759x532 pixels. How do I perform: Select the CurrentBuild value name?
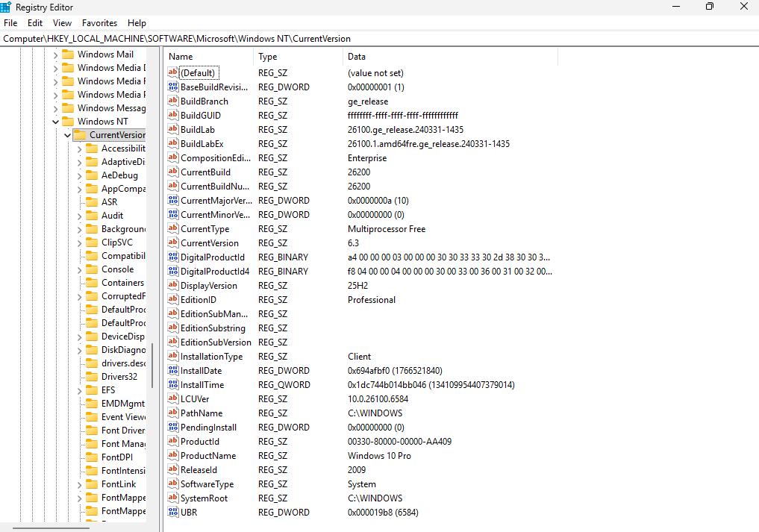(205, 172)
